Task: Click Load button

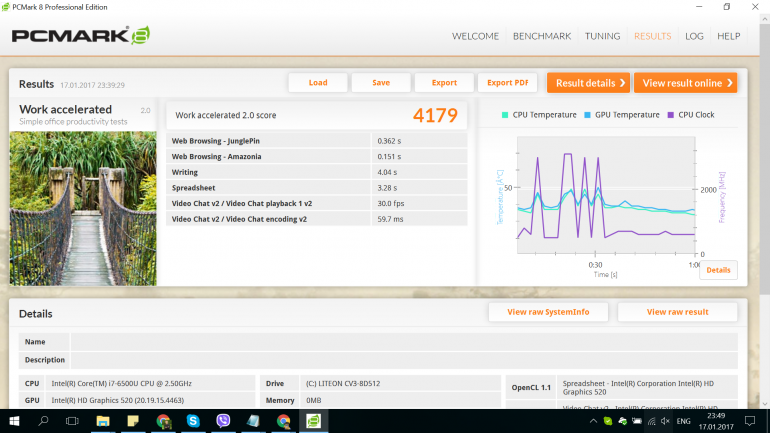Action: [318, 82]
